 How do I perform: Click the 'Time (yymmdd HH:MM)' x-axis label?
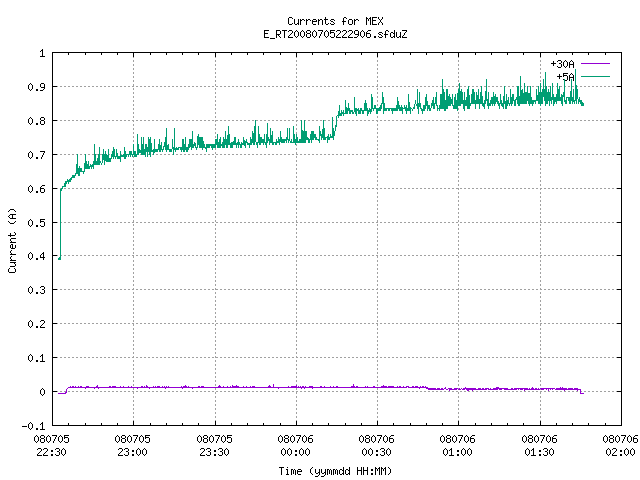pyautogui.click(x=335, y=471)
